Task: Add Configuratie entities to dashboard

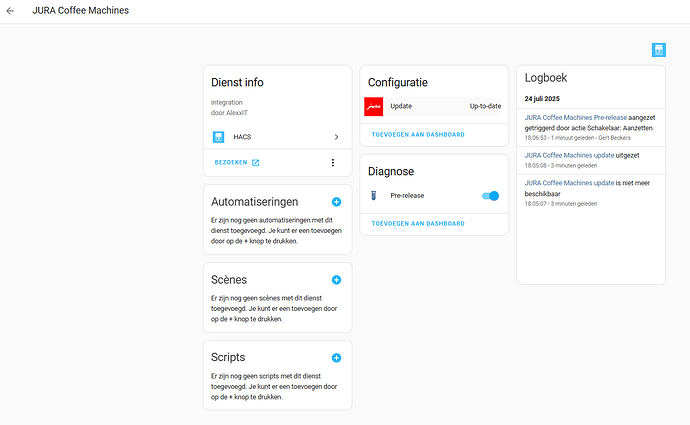Action: (x=418, y=134)
